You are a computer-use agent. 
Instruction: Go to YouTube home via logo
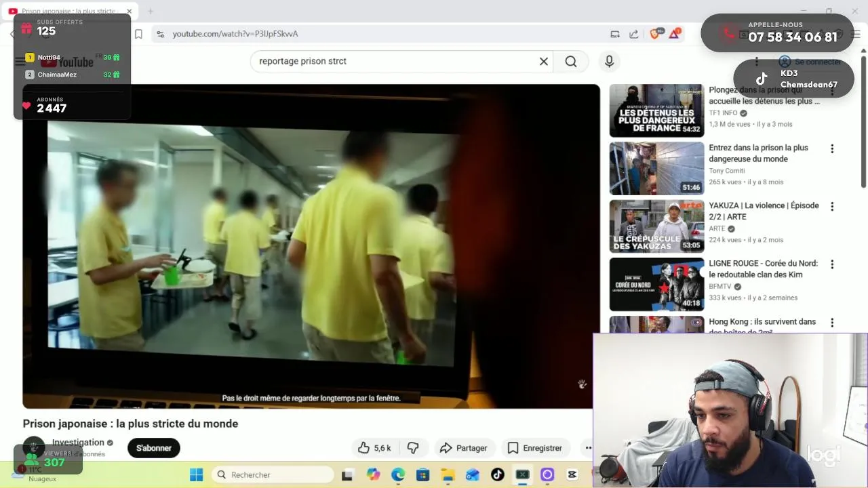pos(66,62)
